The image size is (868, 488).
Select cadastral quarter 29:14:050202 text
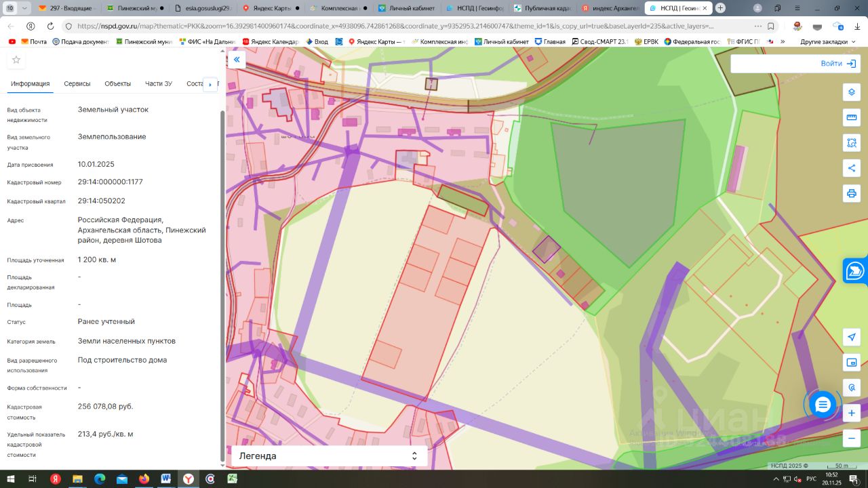point(102,201)
